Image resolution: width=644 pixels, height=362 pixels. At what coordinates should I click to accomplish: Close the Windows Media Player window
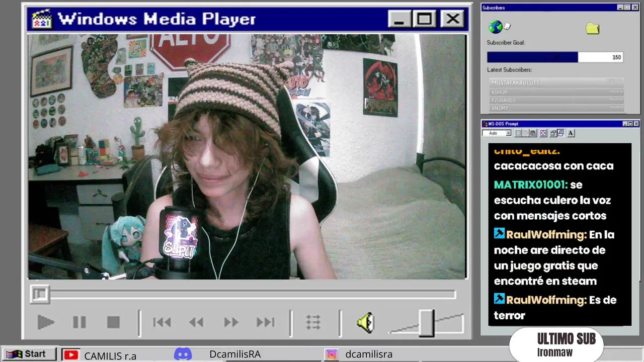tap(452, 19)
